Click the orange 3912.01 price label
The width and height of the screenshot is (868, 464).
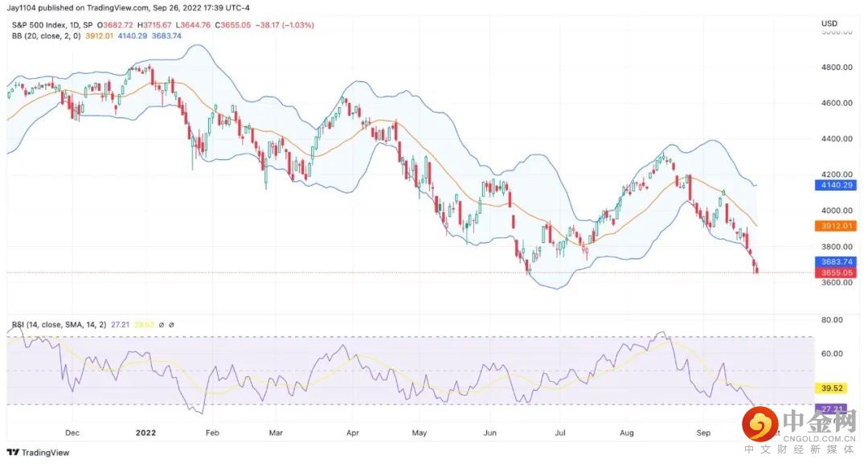tap(837, 226)
